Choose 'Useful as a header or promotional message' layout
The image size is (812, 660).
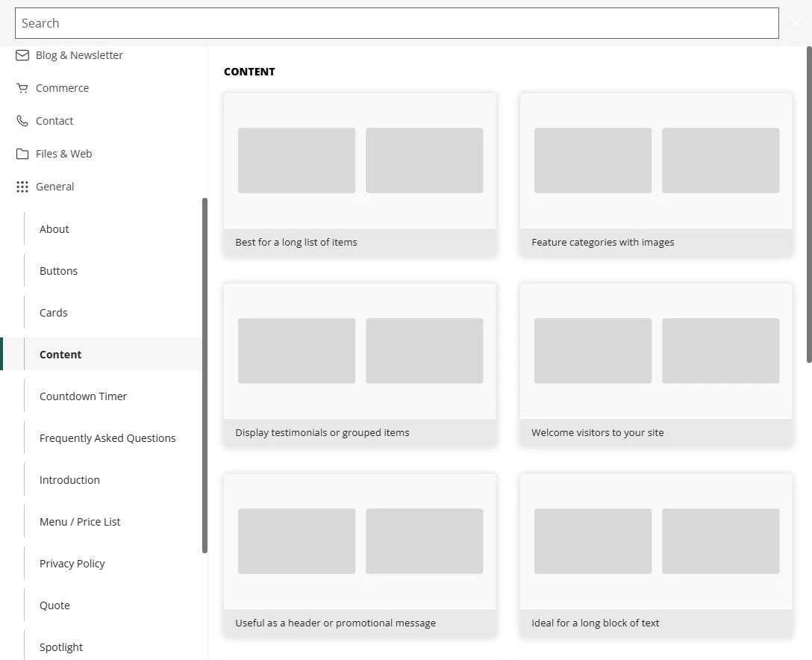click(x=360, y=555)
